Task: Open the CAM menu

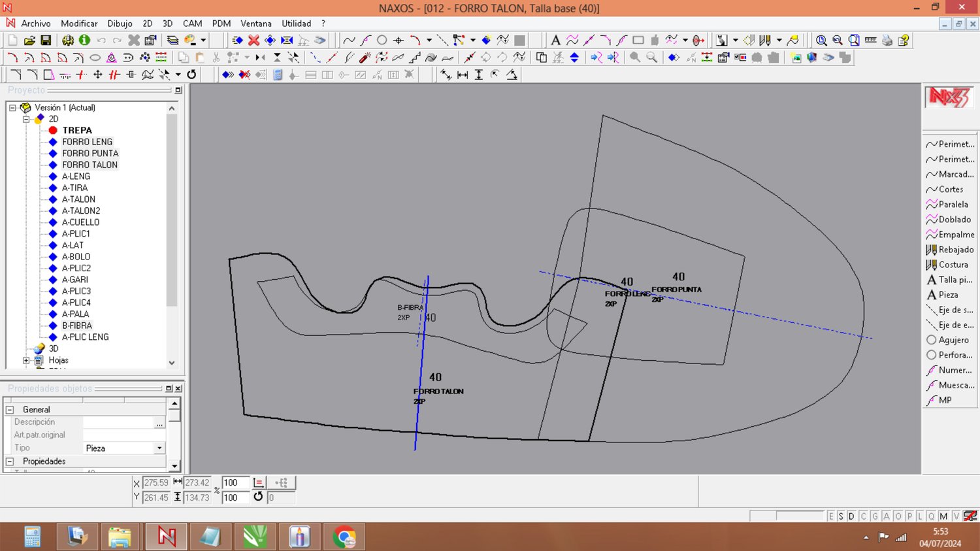Action: pyautogui.click(x=192, y=24)
